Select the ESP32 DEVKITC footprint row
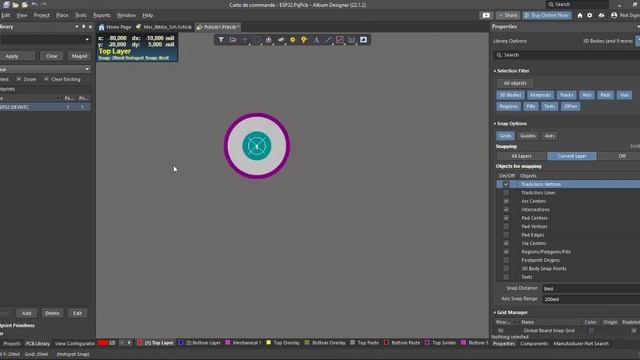 (45, 107)
